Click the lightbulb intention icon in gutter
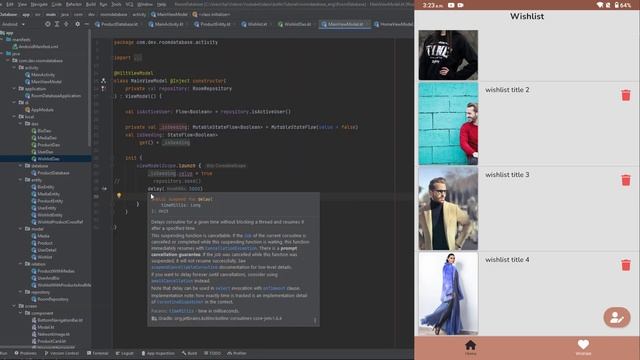Image resolution: width=640 pixels, height=360 pixels. click(x=119, y=196)
